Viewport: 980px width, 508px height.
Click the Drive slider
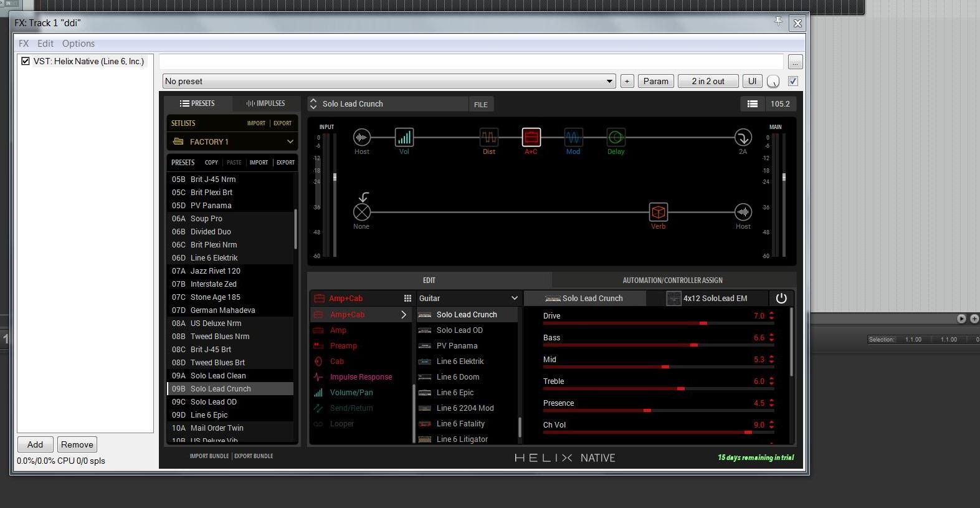[658, 323]
